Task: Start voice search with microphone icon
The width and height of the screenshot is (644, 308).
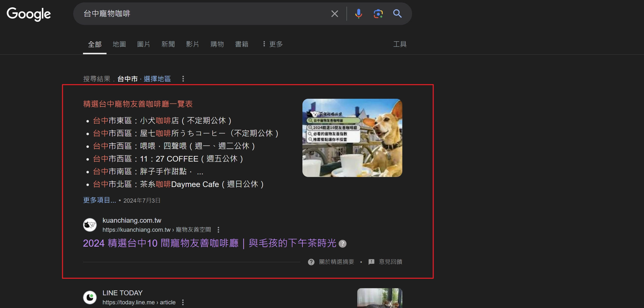Action: tap(358, 14)
